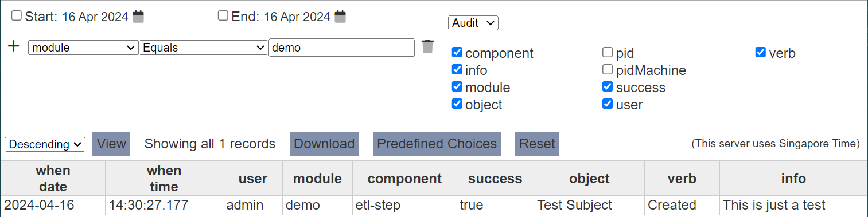Open the module field dropdown
The height and width of the screenshot is (217, 868).
pos(83,48)
